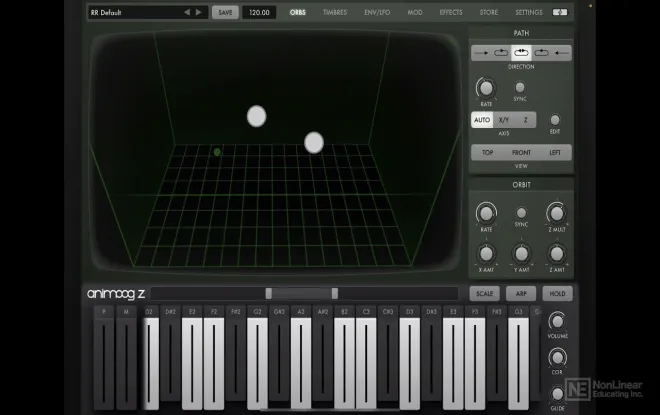Open the SETTINGS tab

coord(529,13)
